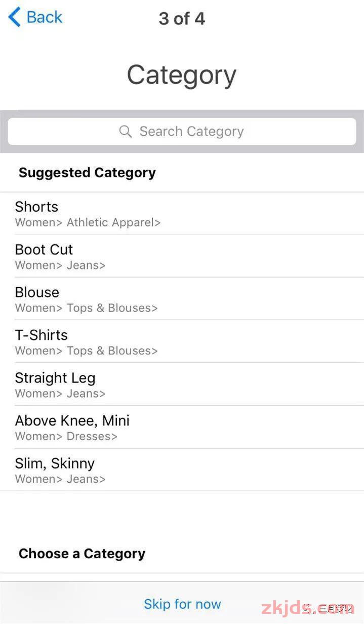Select the Straight Leg category

click(182, 384)
